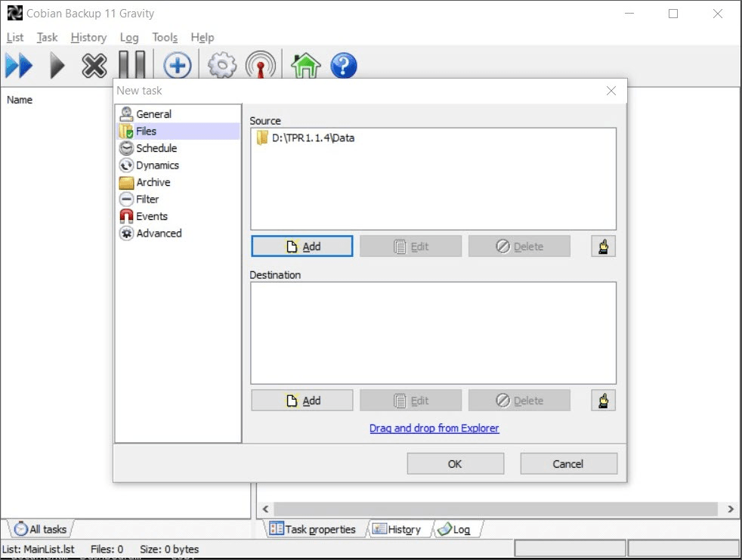Close the New task dialog with X
742x560 pixels.
tap(611, 91)
